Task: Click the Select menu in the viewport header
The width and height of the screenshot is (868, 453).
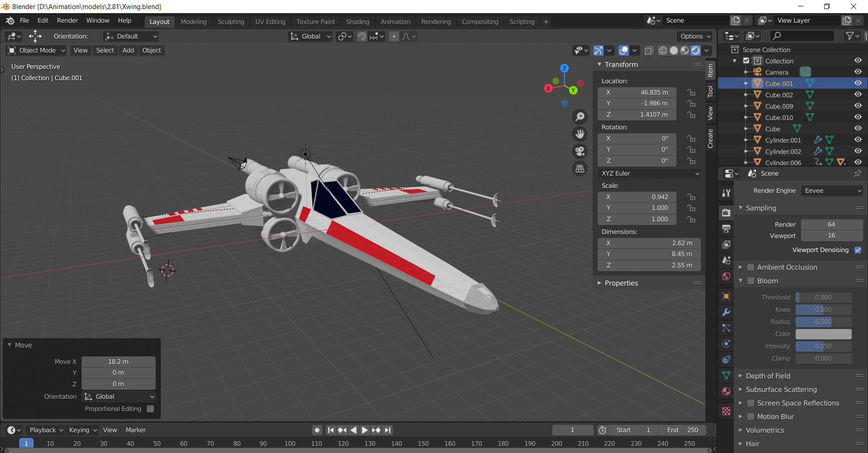Action: coord(105,50)
